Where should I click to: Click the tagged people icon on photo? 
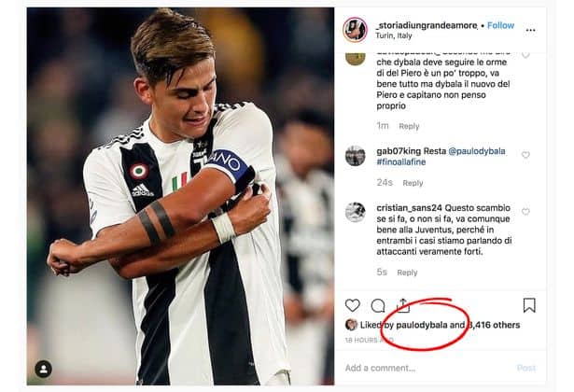coord(43,369)
